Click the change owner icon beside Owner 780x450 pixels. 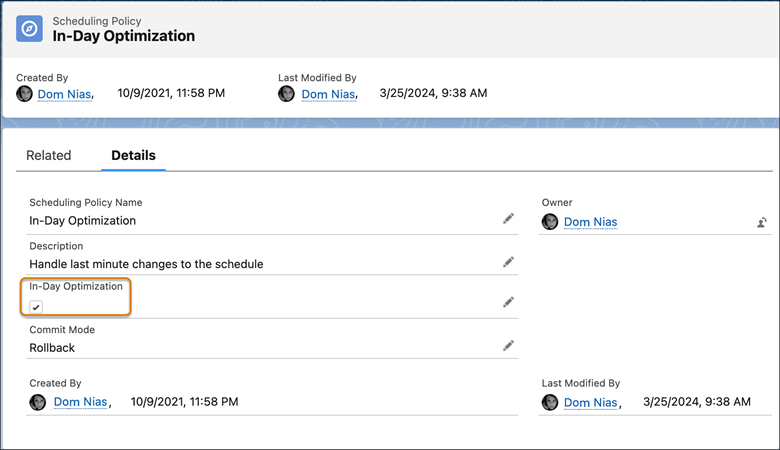[761, 222]
